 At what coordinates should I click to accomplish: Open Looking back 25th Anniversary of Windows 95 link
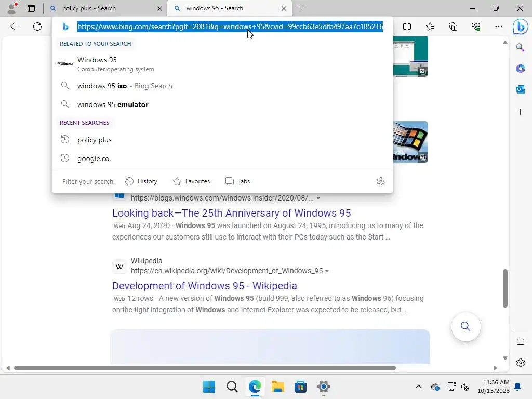click(231, 213)
